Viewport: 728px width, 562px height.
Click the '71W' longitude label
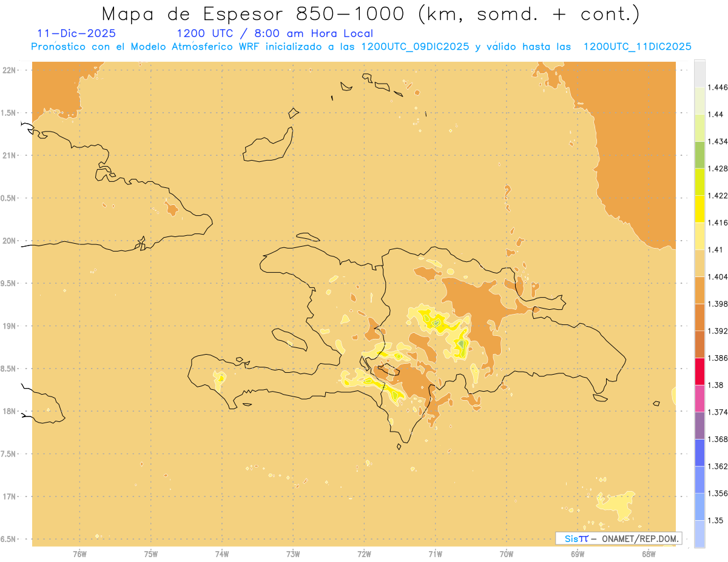pyautogui.click(x=435, y=554)
